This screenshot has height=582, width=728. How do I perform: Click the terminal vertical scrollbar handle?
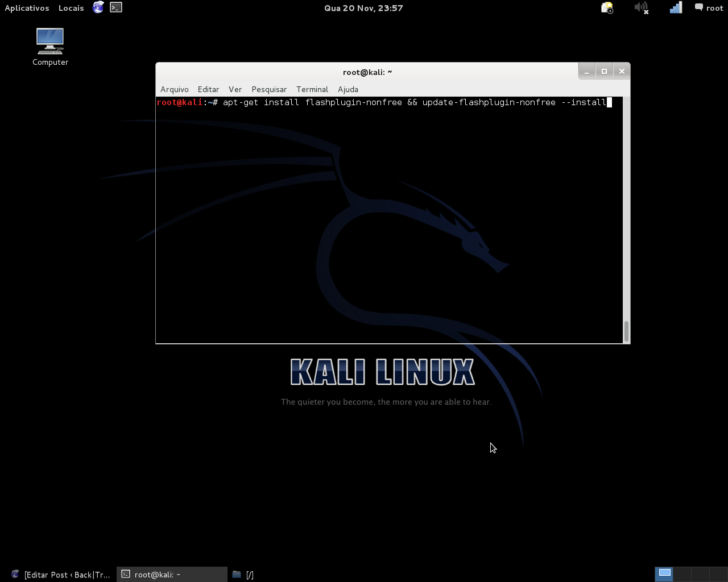pyautogui.click(x=626, y=331)
